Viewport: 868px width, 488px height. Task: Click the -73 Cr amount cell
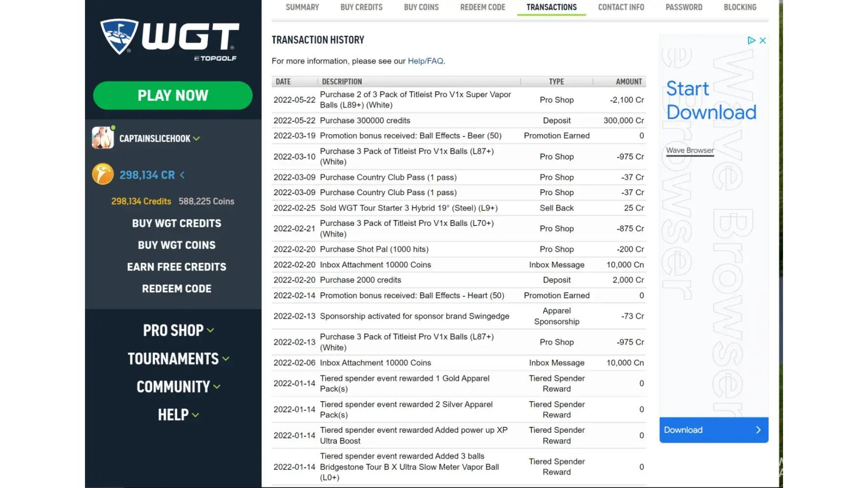coord(633,316)
